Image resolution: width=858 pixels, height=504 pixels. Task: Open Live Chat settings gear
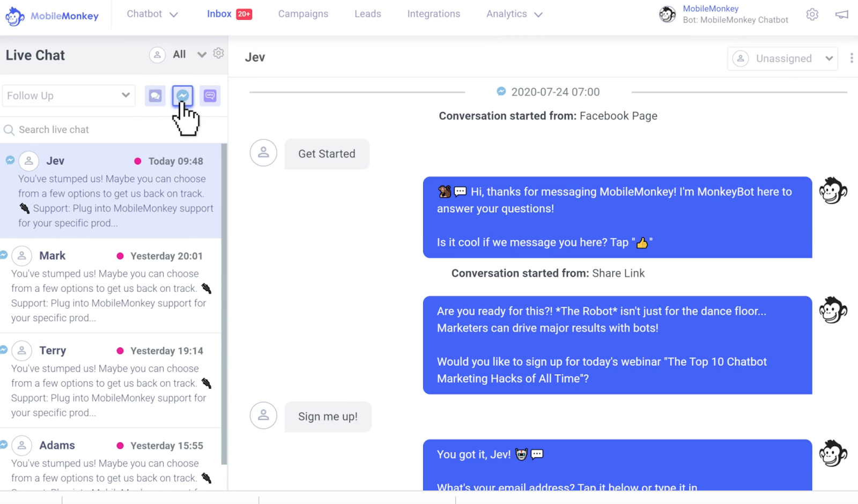tap(218, 53)
